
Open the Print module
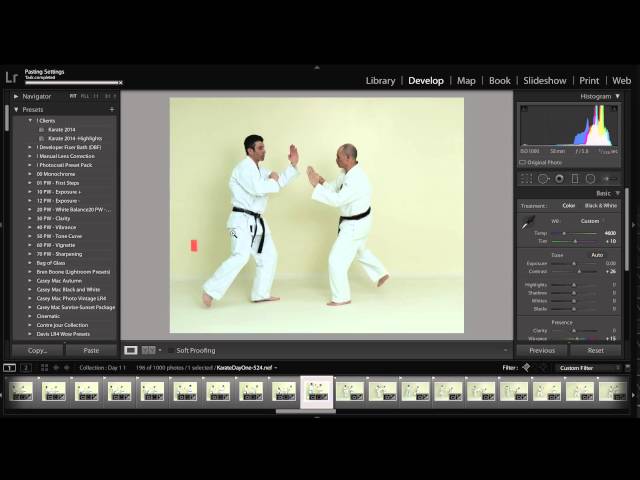tap(589, 81)
